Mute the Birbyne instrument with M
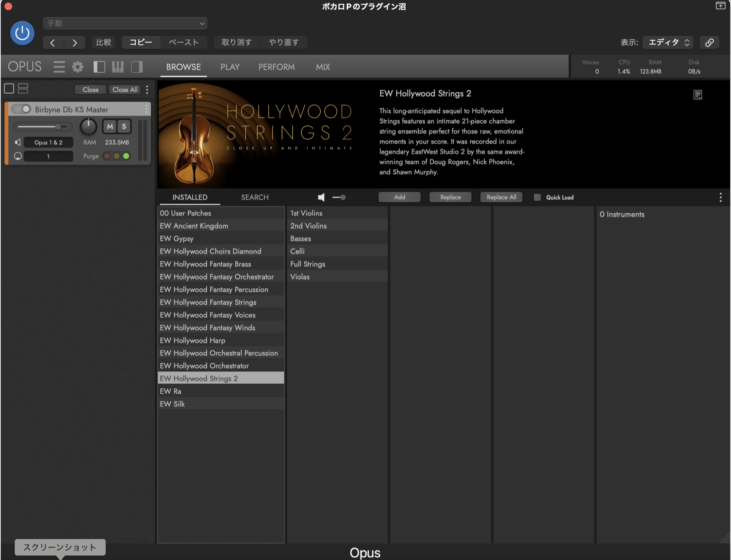The height and width of the screenshot is (560, 731). coord(110,127)
